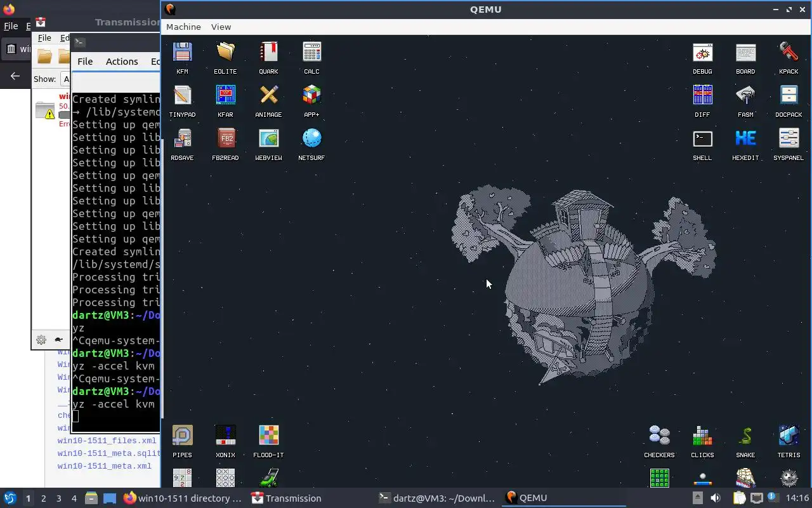Image resolution: width=812 pixels, height=508 pixels.
Task: Open the taskbar application menu button
Action: 10,498
